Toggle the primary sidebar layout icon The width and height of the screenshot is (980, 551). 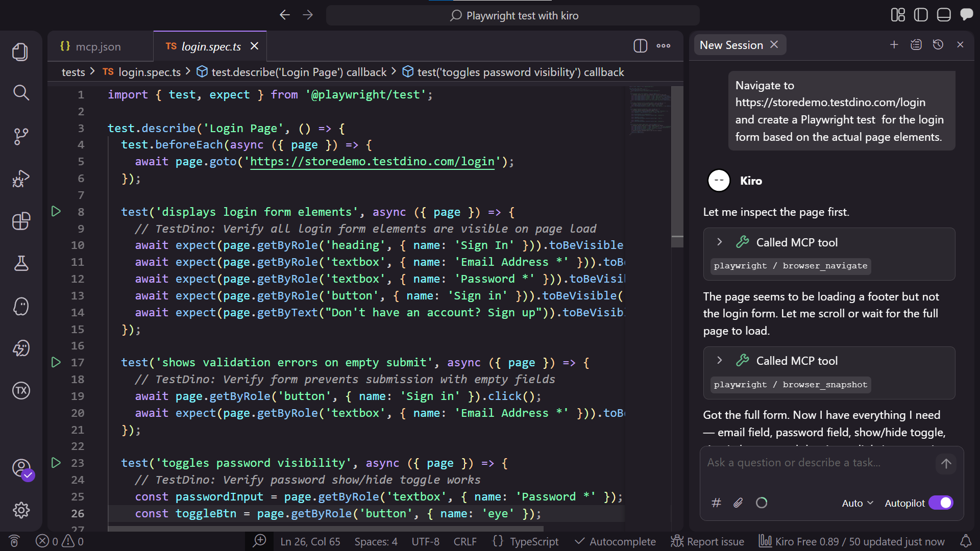point(921,15)
